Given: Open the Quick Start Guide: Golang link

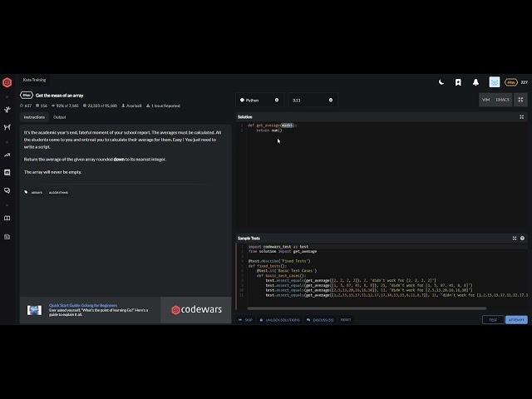Looking at the screenshot, I should click(x=83, y=305).
